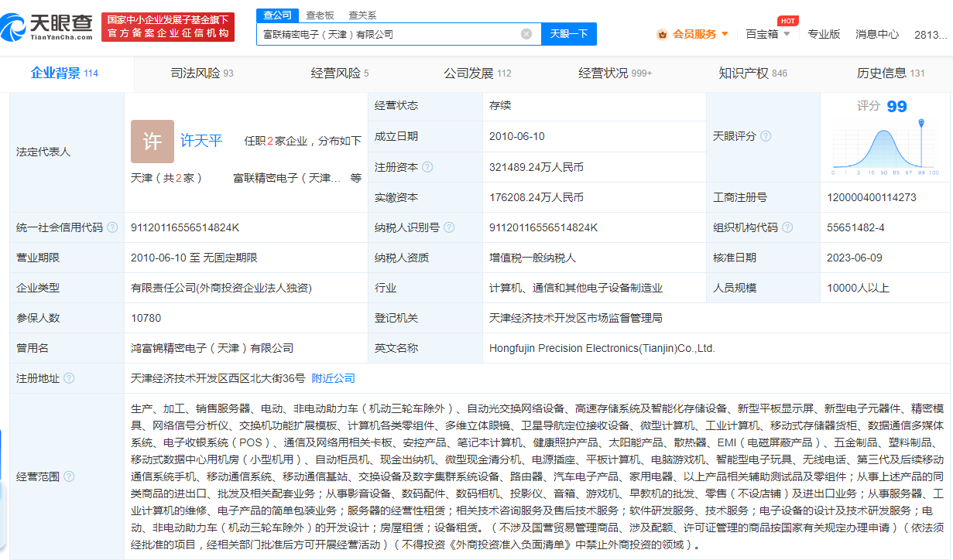Select the 公司发展 tab

(477, 73)
